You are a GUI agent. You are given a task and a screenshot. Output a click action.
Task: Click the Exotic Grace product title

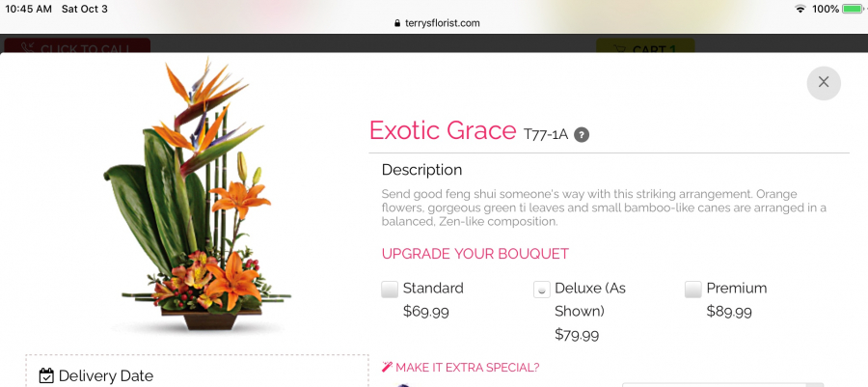click(x=443, y=130)
